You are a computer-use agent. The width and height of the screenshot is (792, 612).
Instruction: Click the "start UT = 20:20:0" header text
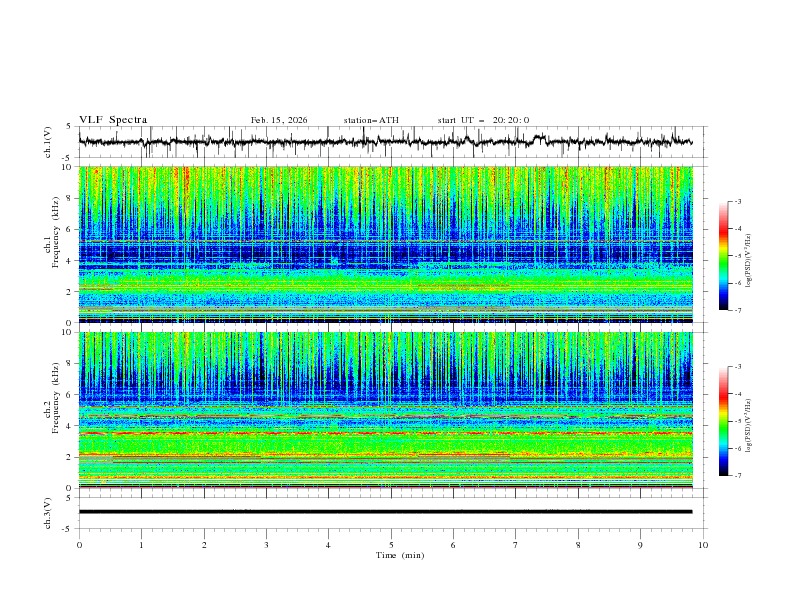point(483,120)
